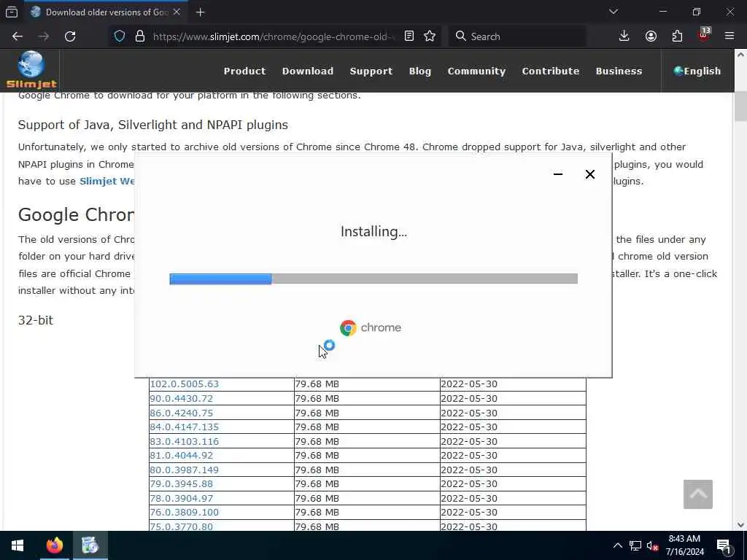Select the 79.68 MB size in the 102.0.5005.63 row
The height and width of the screenshot is (560, 747).
pyautogui.click(x=317, y=384)
